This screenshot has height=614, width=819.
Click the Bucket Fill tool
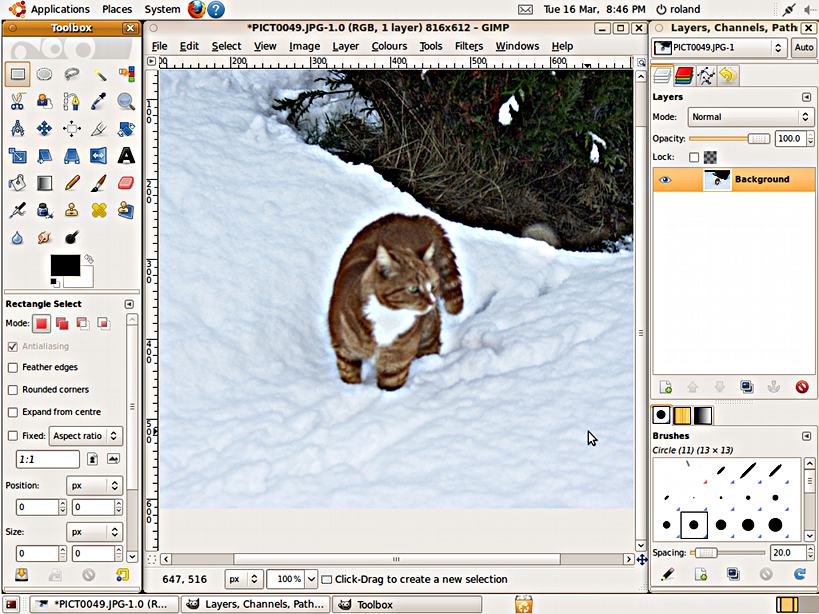click(x=18, y=183)
